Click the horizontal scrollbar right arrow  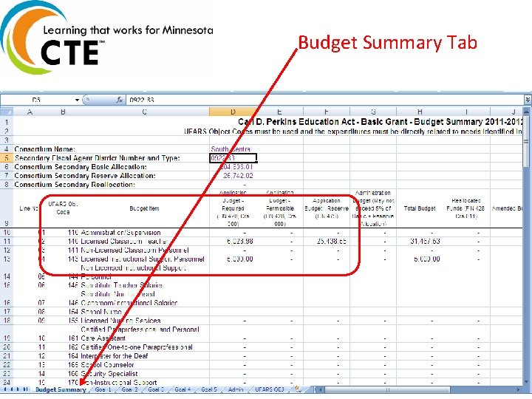pos(519,390)
